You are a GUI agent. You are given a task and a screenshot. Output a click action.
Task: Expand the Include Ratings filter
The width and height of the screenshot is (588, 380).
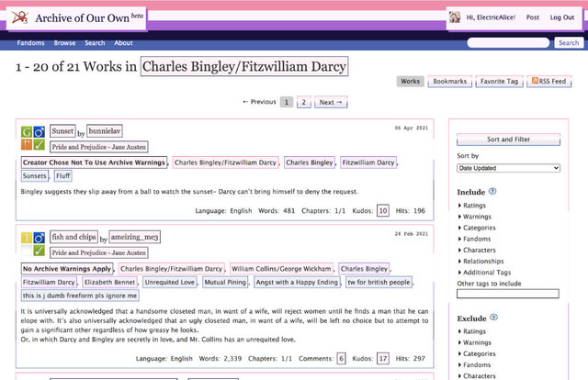pos(471,206)
